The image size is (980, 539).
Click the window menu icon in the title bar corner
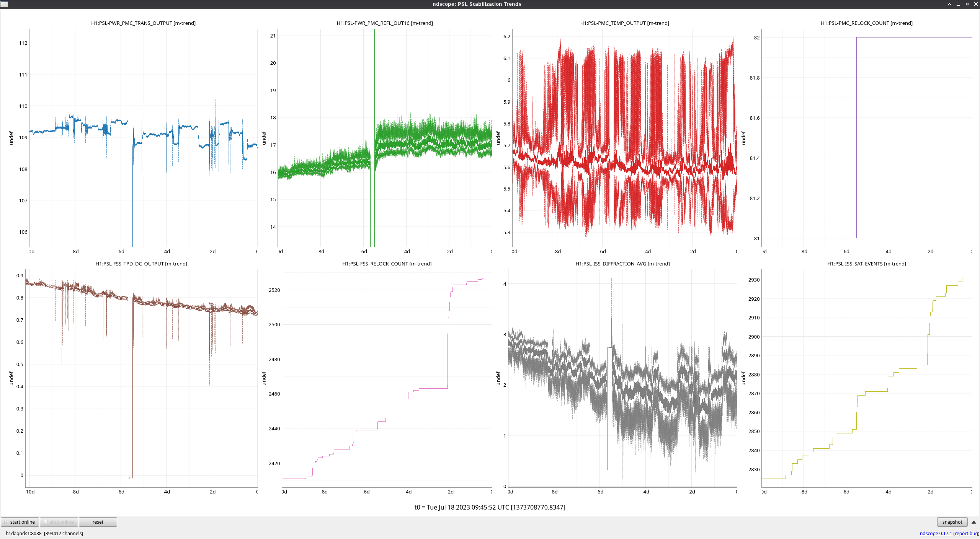(4, 4)
